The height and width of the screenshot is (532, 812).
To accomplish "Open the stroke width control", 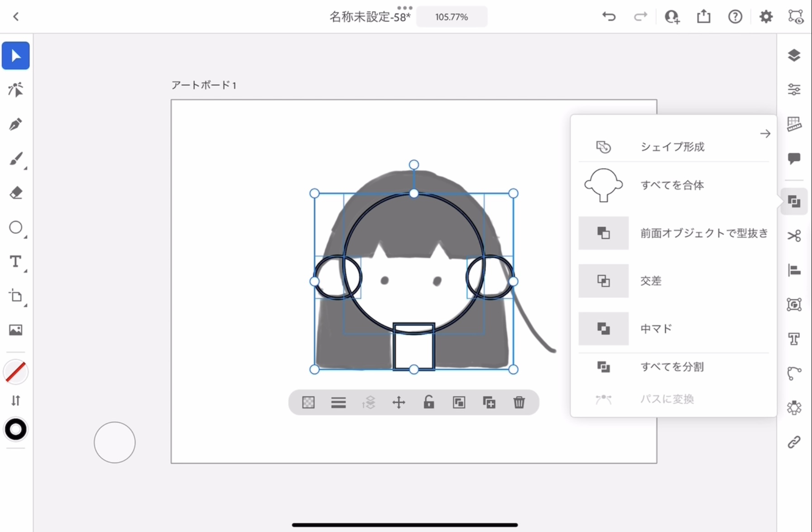I will pos(338,402).
